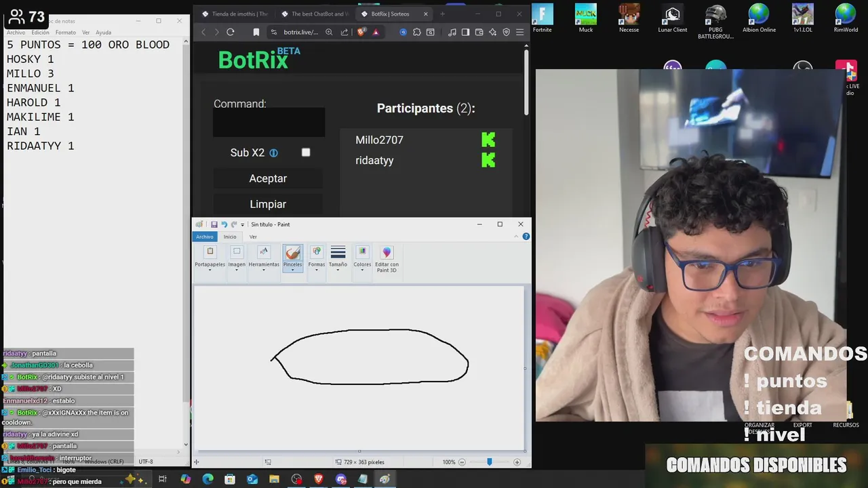The height and width of the screenshot is (488, 868).
Task: Open VPN shield icon in browser toolbar
Action: coord(507,32)
